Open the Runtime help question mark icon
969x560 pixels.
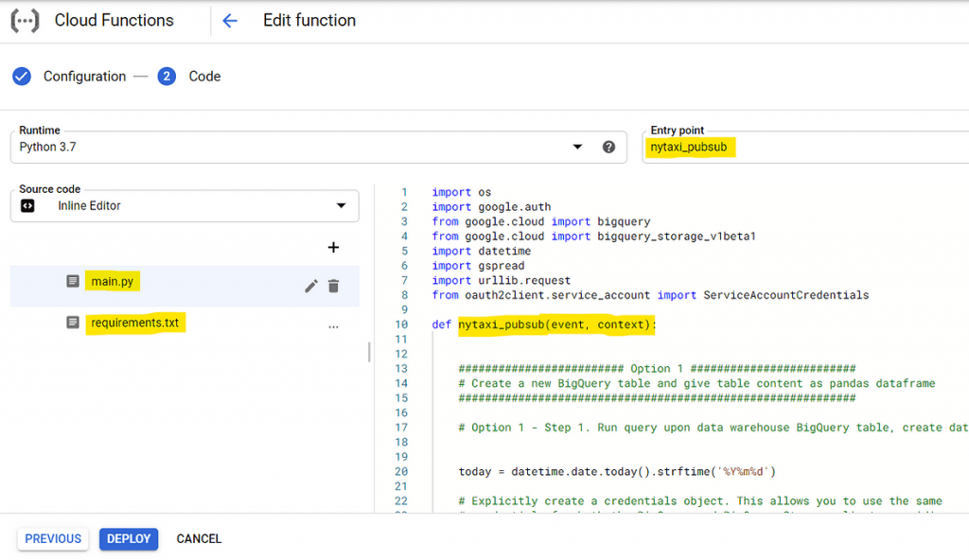608,148
